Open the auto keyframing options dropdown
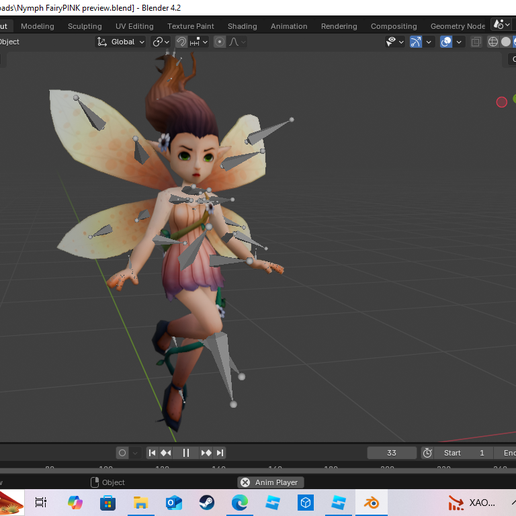Image resolution: width=516 pixels, height=516 pixels. click(135, 453)
